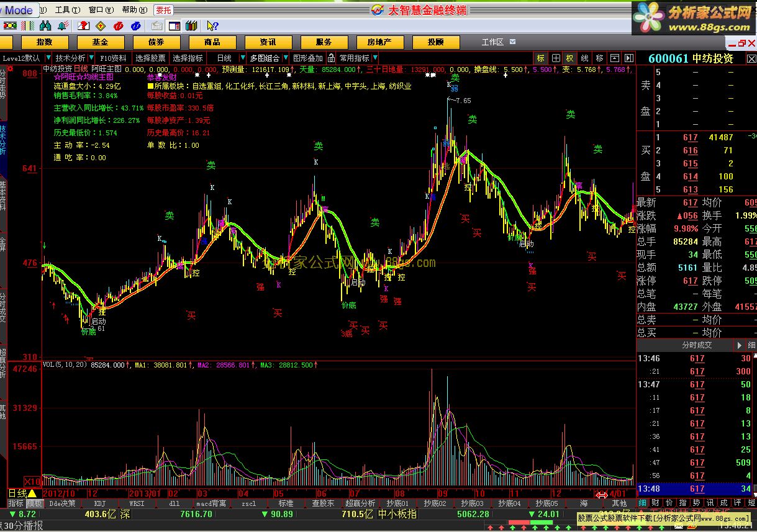
Task: Click the 指数 index button
Action: click(x=44, y=42)
